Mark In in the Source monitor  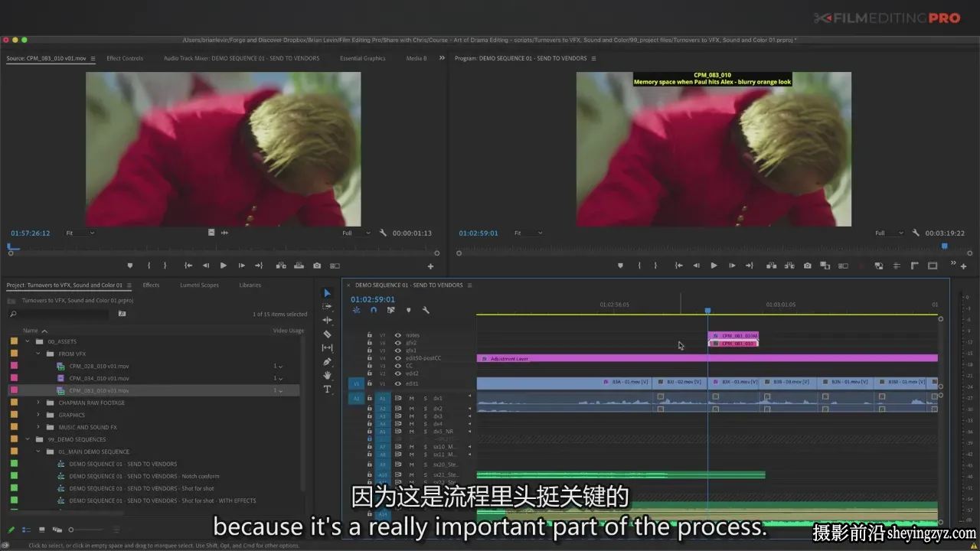(149, 266)
